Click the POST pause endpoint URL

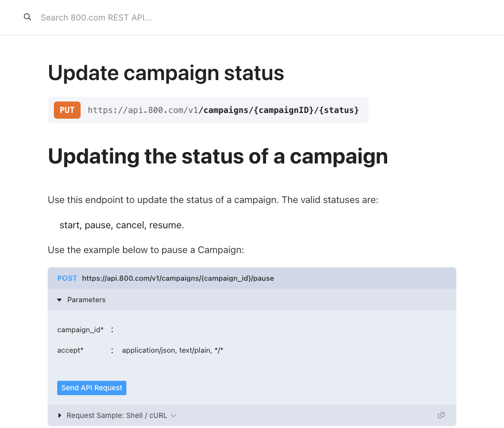tap(178, 278)
